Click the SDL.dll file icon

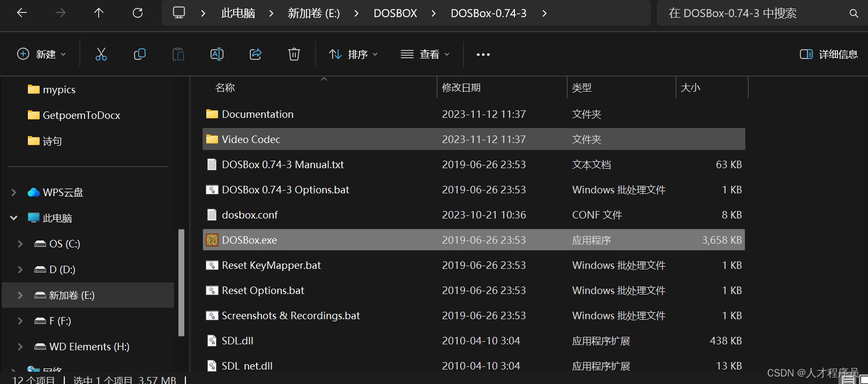[x=212, y=341]
